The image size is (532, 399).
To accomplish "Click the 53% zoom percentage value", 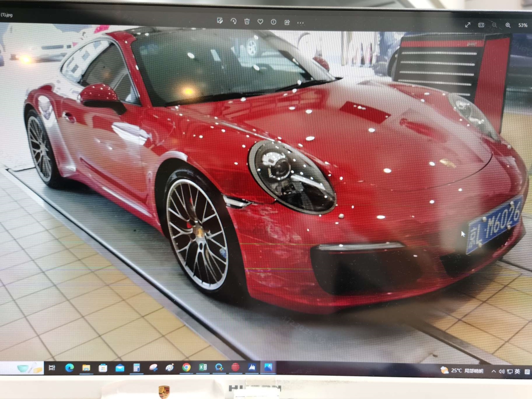I will click(523, 25).
